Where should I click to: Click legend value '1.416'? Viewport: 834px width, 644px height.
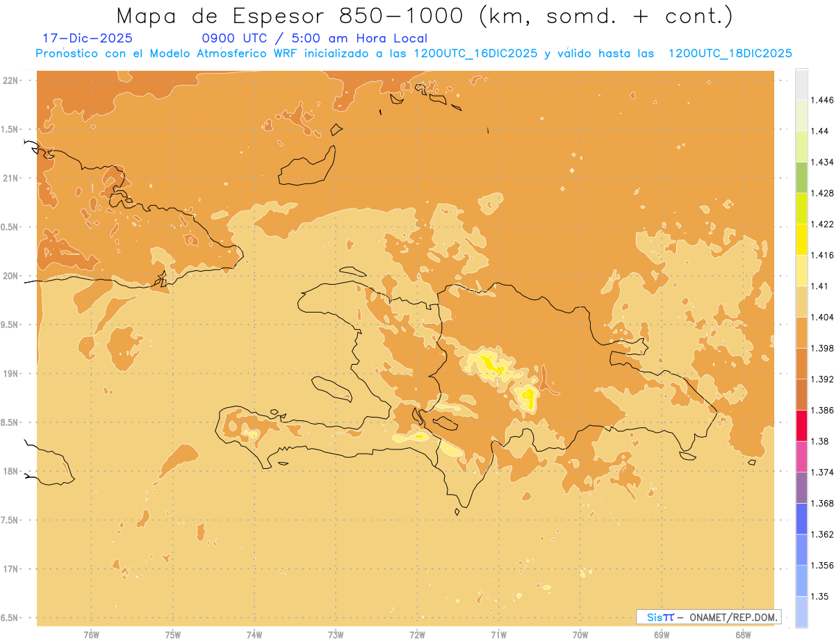[821, 255]
